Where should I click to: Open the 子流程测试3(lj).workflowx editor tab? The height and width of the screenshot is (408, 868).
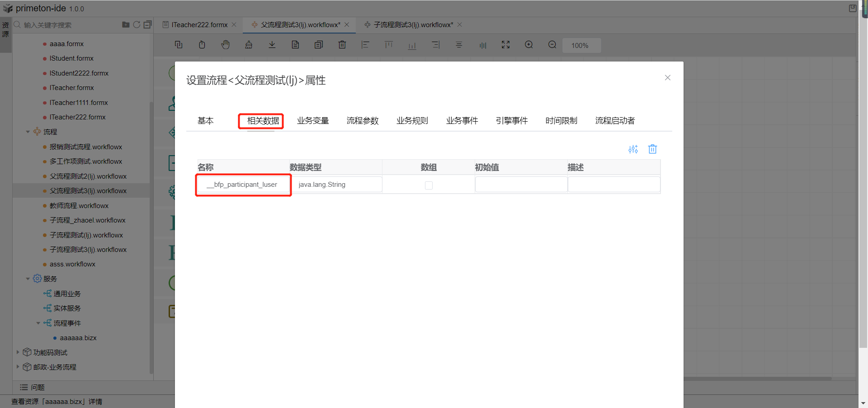tap(413, 25)
